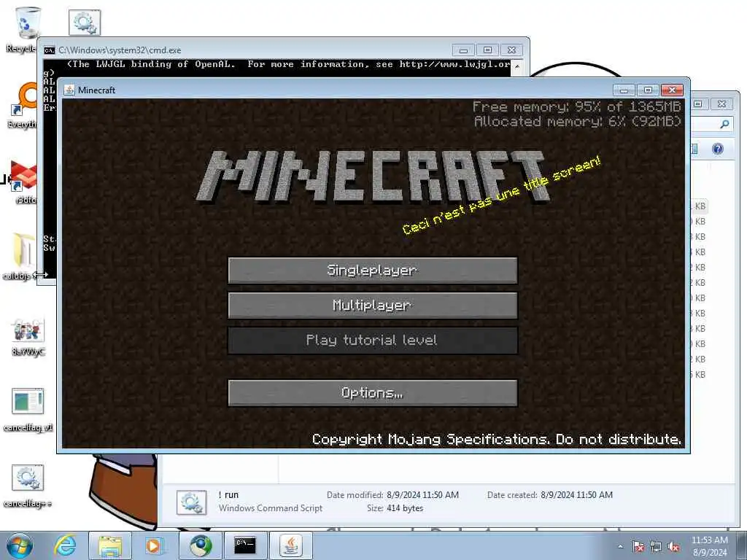
Task: Open the Windows Start menu
Action: click(x=20, y=545)
